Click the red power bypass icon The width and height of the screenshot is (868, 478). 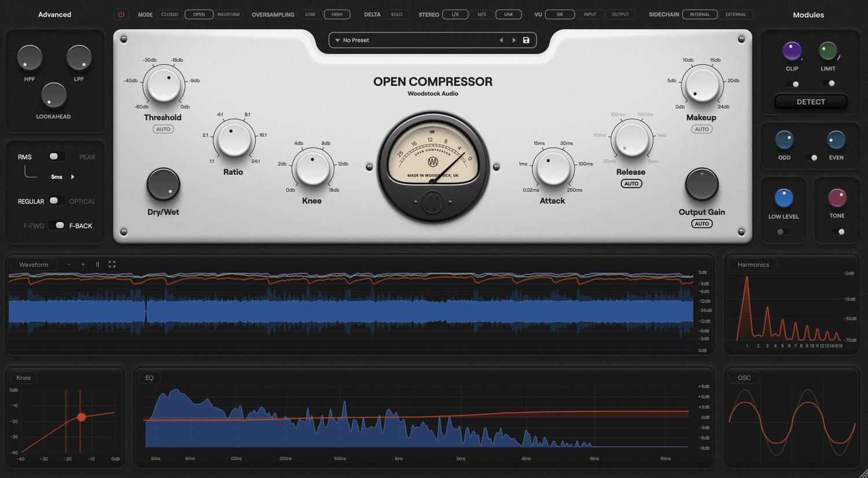[121, 14]
